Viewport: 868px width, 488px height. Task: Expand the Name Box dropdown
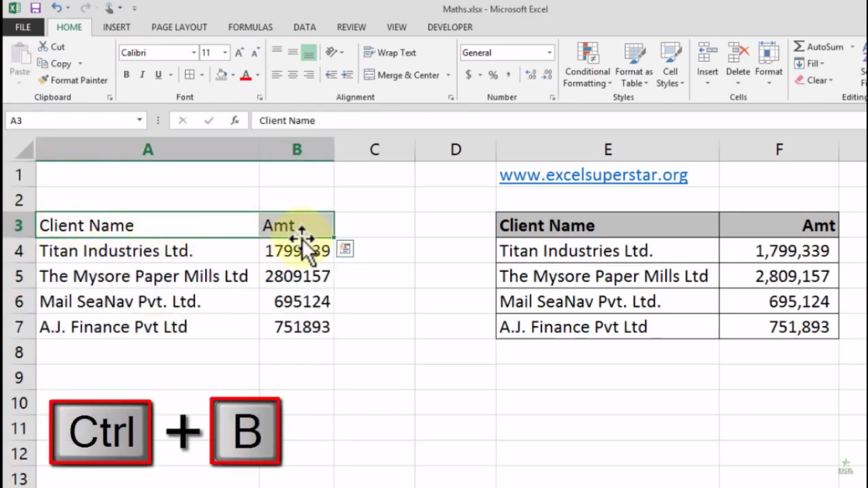140,120
